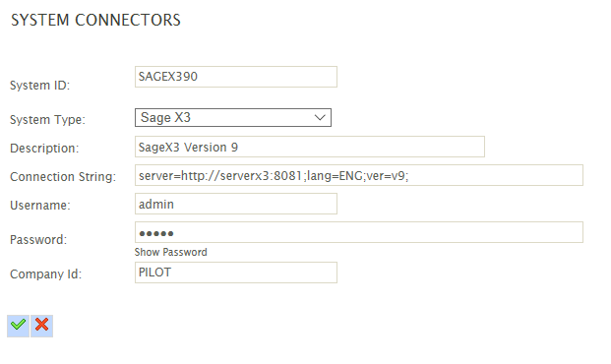This screenshot has width=611, height=364.
Task: Click the masked Password field
Action: point(359,232)
